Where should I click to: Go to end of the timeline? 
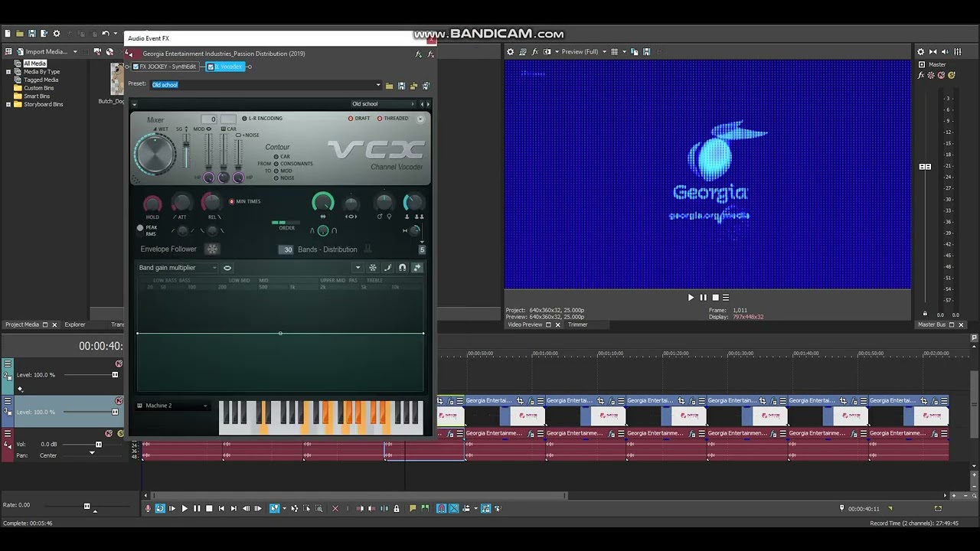click(234, 508)
